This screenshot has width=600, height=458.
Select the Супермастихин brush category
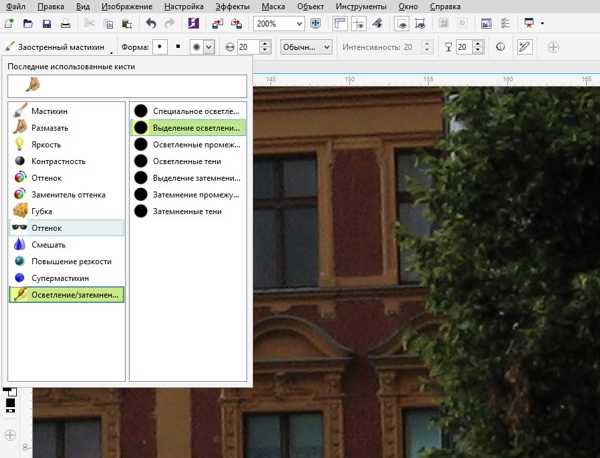coord(67,278)
